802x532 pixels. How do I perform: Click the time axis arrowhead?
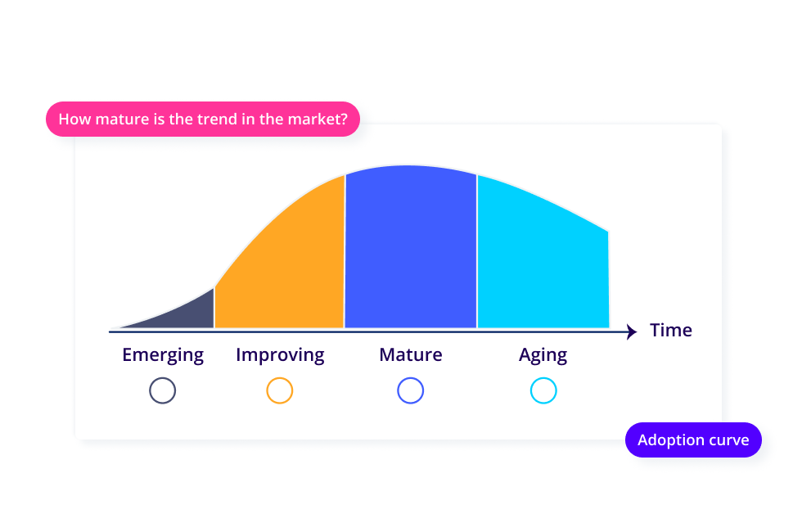pos(632,332)
